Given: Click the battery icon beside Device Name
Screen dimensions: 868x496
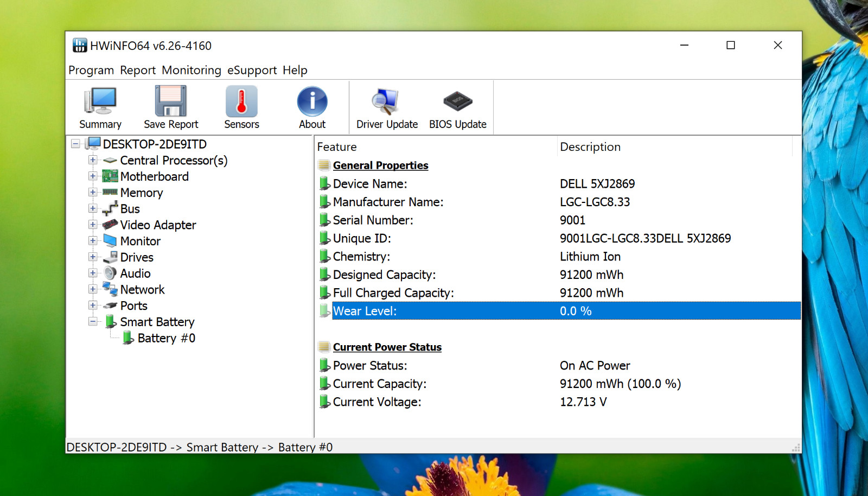Looking at the screenshot, I should tap(324, 183).
